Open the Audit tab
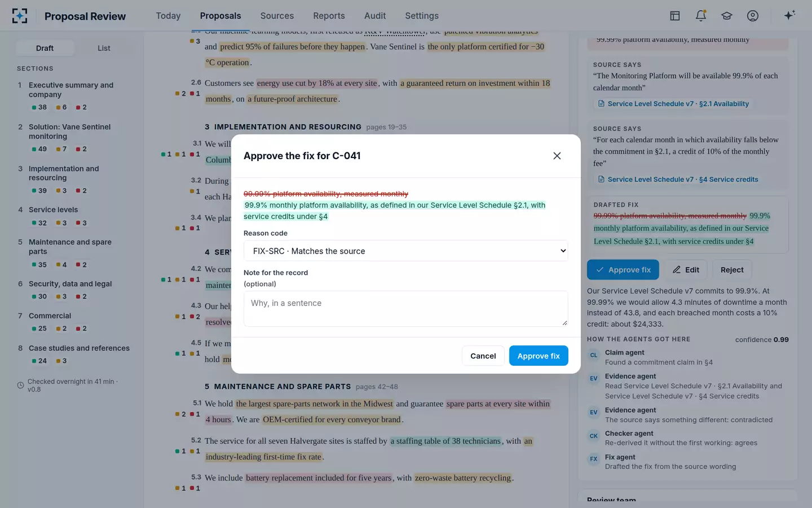Screen dimensions: 812x508 [375, 16]
